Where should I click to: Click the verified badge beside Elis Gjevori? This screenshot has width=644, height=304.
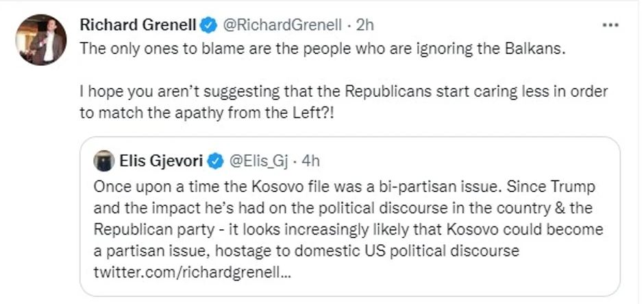(216, 161)
